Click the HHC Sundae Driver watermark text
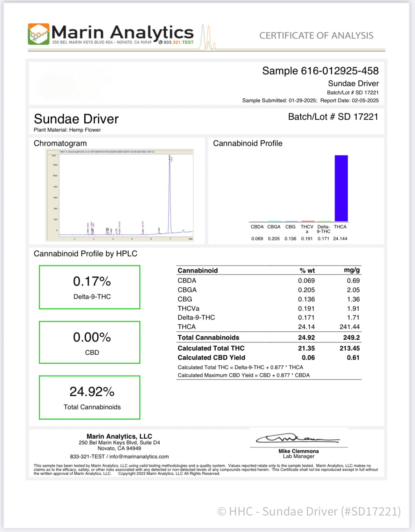Screen dimensions: 415x532 pos(309,511)
